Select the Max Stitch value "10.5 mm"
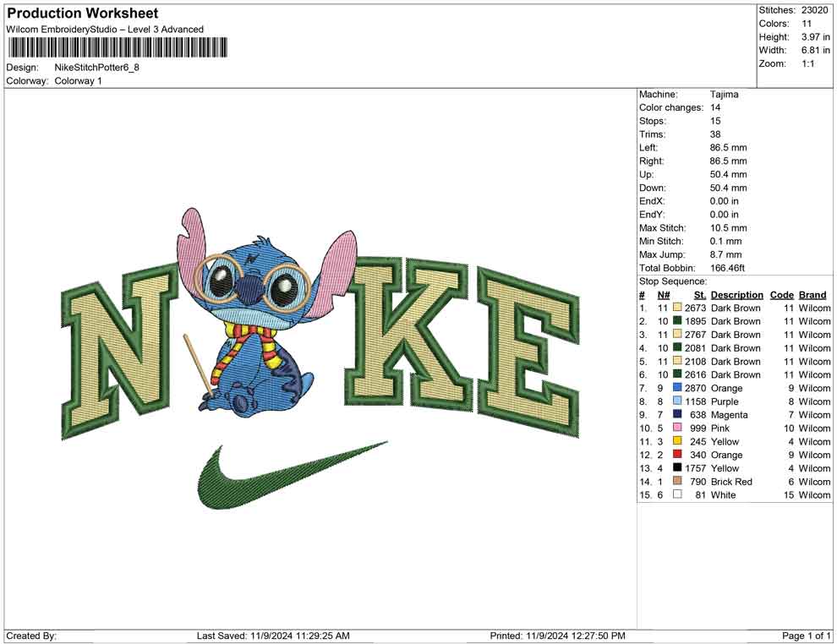This screenshot has height=644, width=837. tap(728, 228)
